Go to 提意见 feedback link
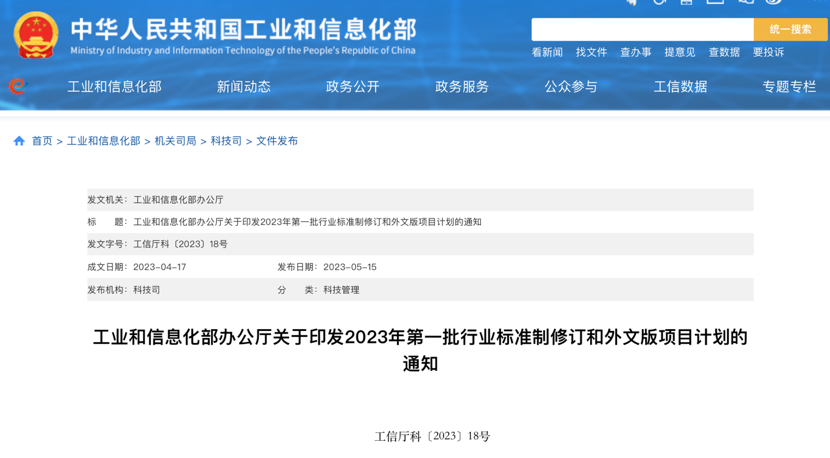Image resolution: width=830 pixels, height=458 pixels. (x=680, y=52)
